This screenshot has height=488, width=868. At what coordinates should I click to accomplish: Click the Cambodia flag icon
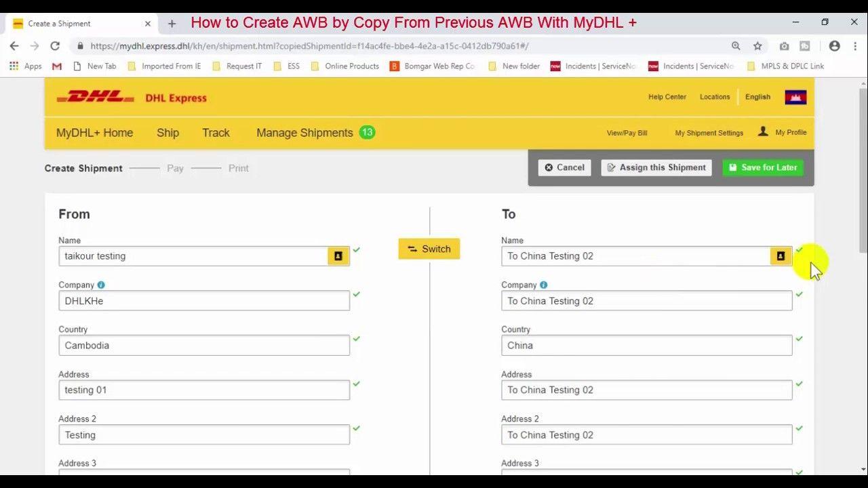click(x=795, y=97)
